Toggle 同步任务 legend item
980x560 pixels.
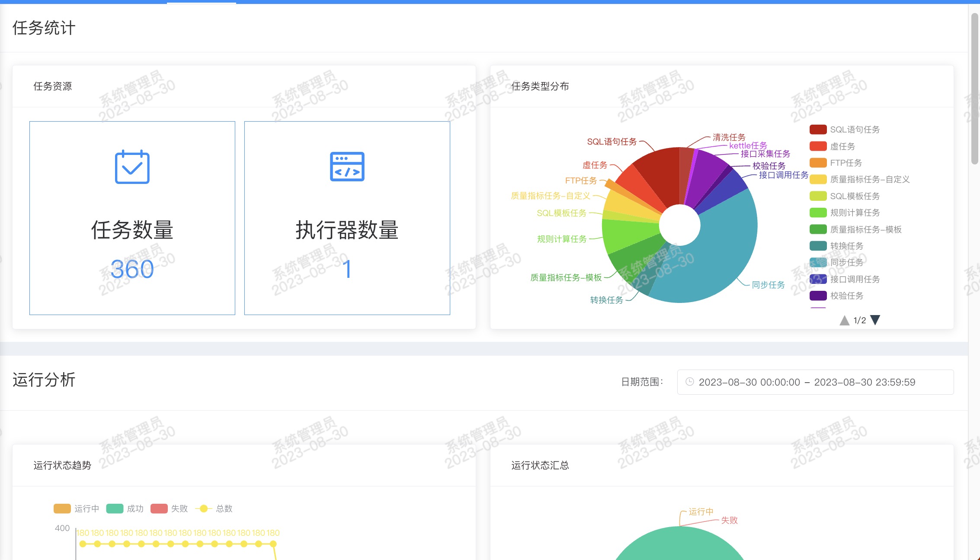coord(836,262)
